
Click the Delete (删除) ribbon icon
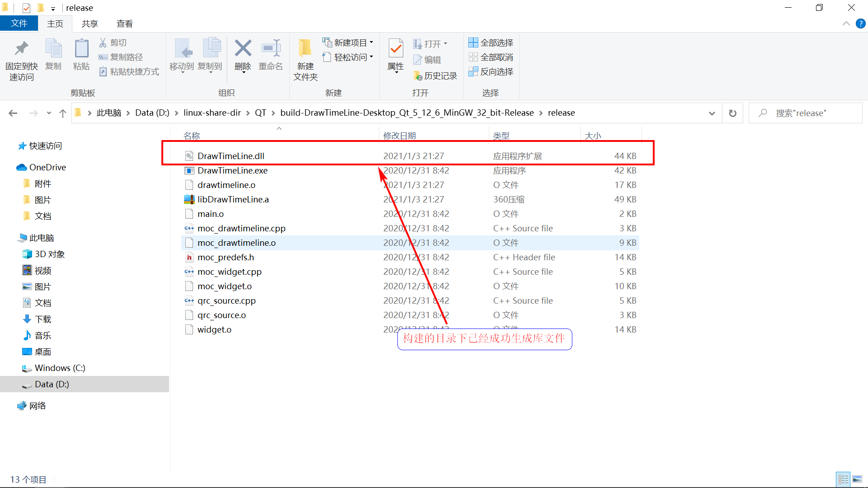(243, 49)
